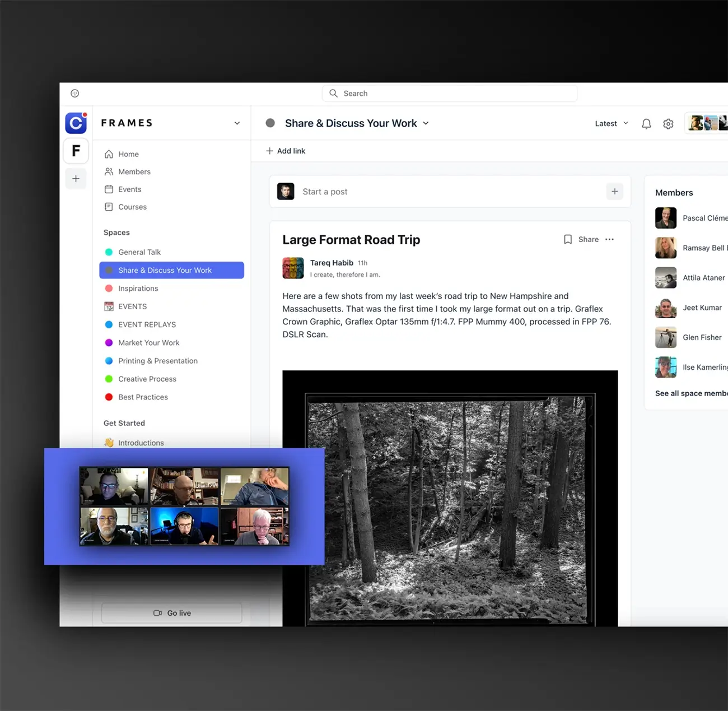The width and height of the screenshot is (728, 711).
Task: Click the Home icon in sidebar
Action: [x=109, y=154]
